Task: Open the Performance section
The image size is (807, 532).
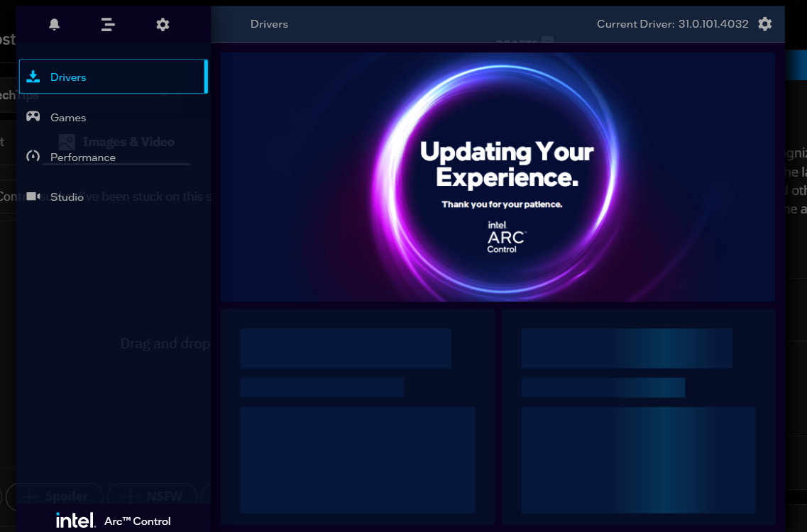Action: click(x=114, y=157)
